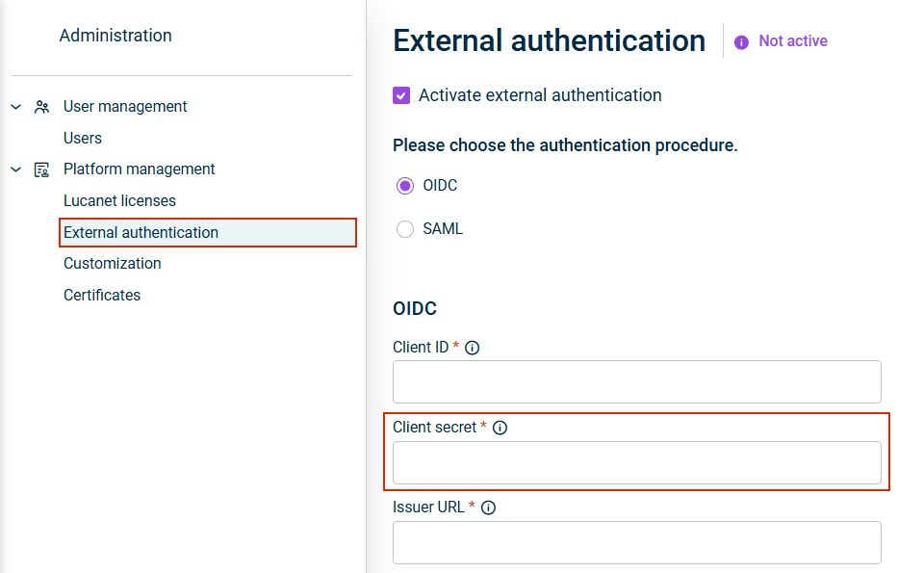Viewport: 924px width, 573px height.
Task: Click the Not active status label
Action: [792, 41]
